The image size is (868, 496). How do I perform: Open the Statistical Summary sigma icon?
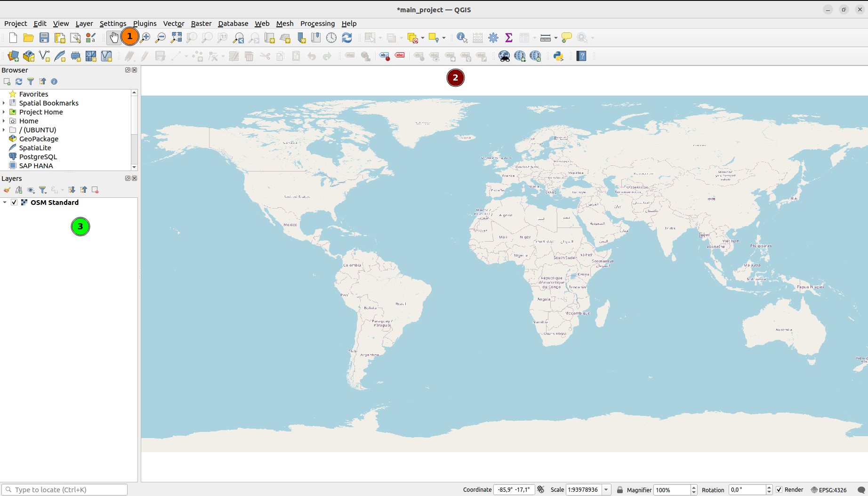pyautogui.click(x=508, y=38)
